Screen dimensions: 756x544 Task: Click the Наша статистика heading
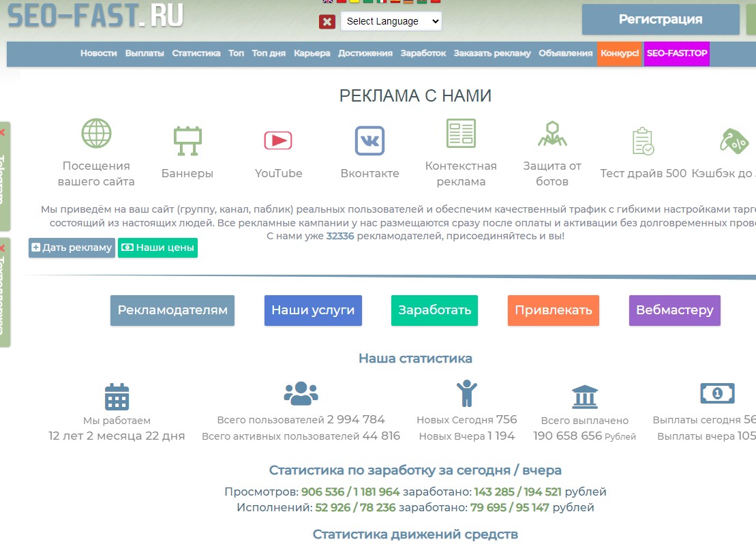click(415, 359)
